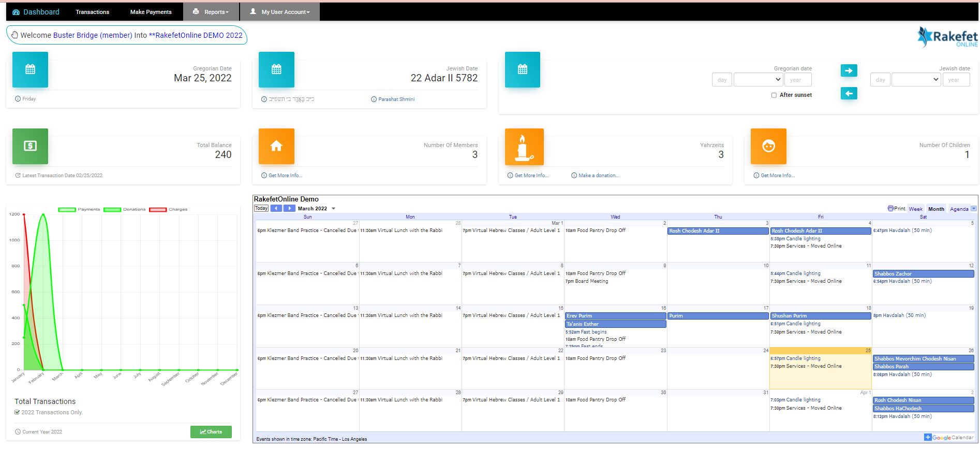Print the calendar

click(896, 208)
